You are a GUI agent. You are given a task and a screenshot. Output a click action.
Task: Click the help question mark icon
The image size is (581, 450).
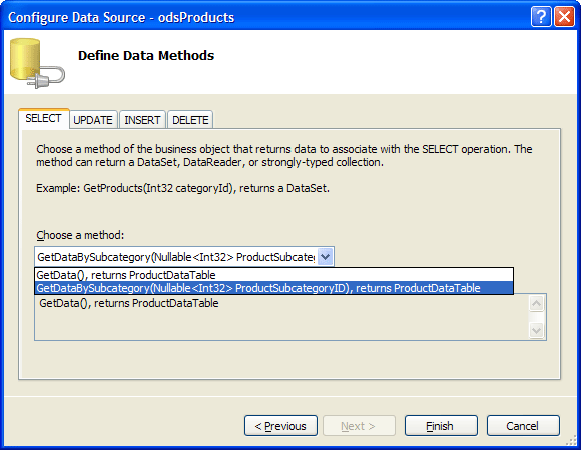point(541,17)
